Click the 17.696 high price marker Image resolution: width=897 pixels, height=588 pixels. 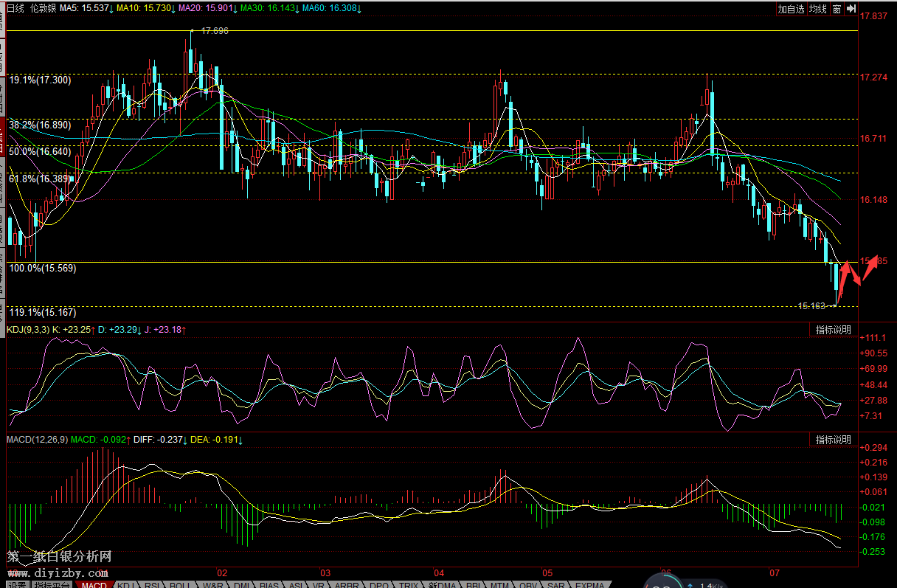click(x=214, y=31)
